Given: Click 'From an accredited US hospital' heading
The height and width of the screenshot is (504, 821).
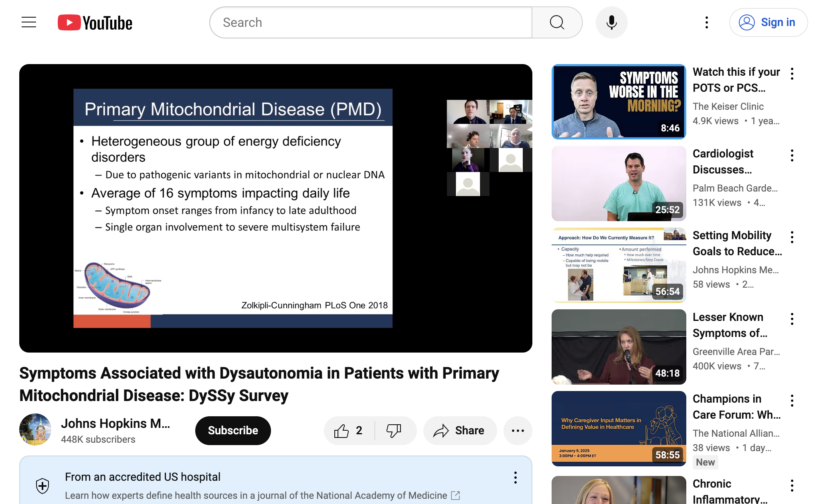Looking at the screenshot, I should click(x=143, y=477).
